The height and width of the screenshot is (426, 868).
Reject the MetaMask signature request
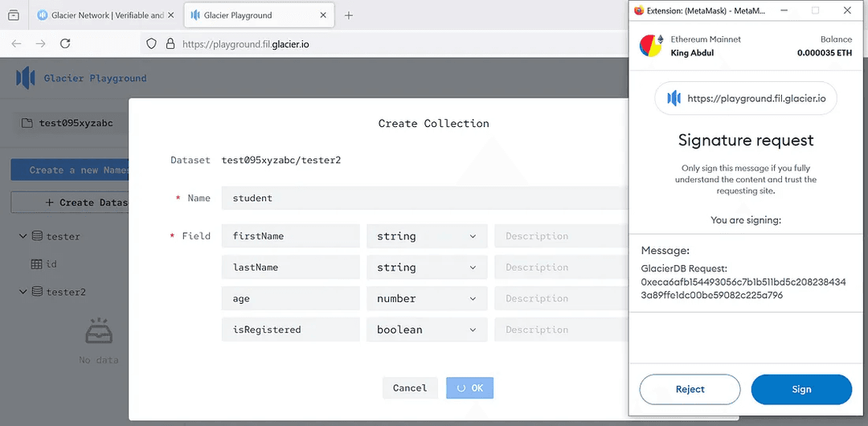pos(690,390)
